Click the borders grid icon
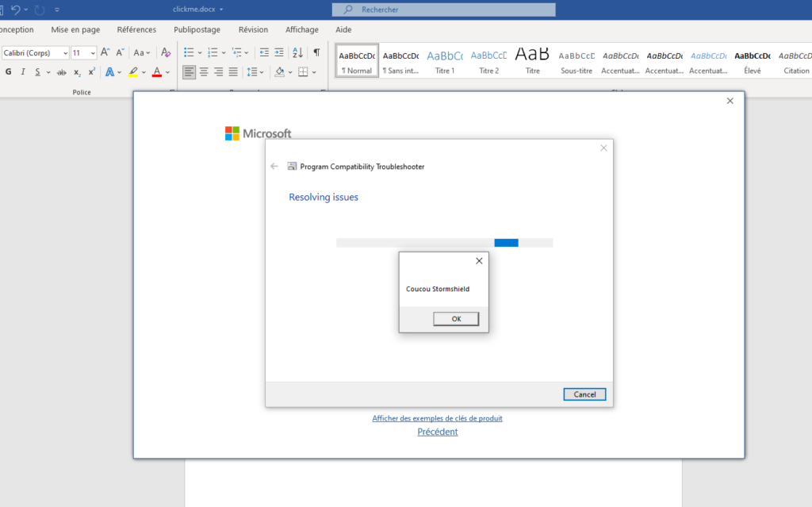The width and height of the screenshot is (812, 507). click(303, 72)
